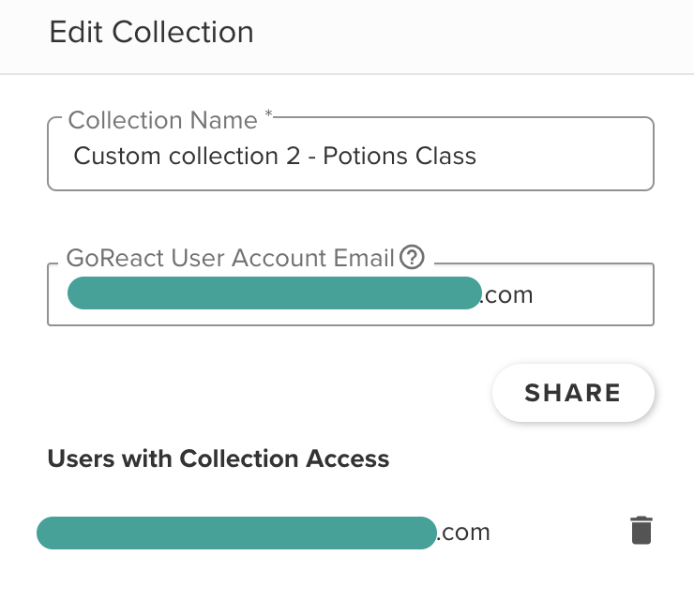Click the Collection Name label text
Screen dimensions: 694x616
[163, 120]
